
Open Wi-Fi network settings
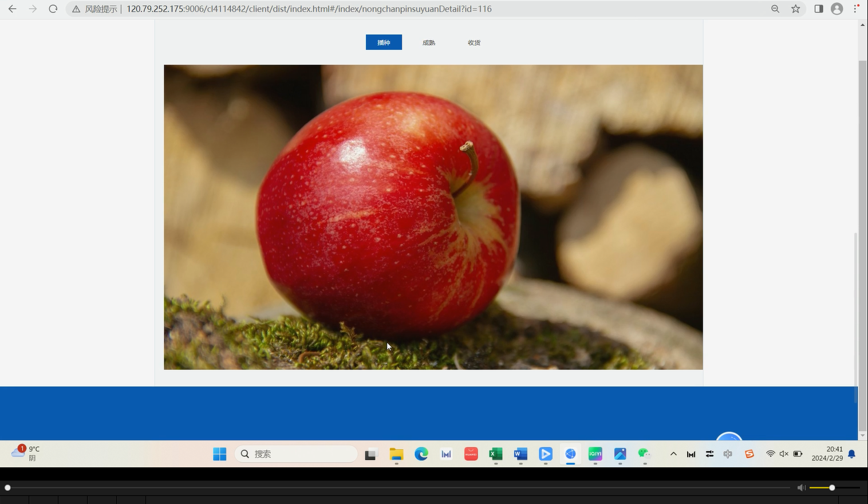[x=771, y=454]
